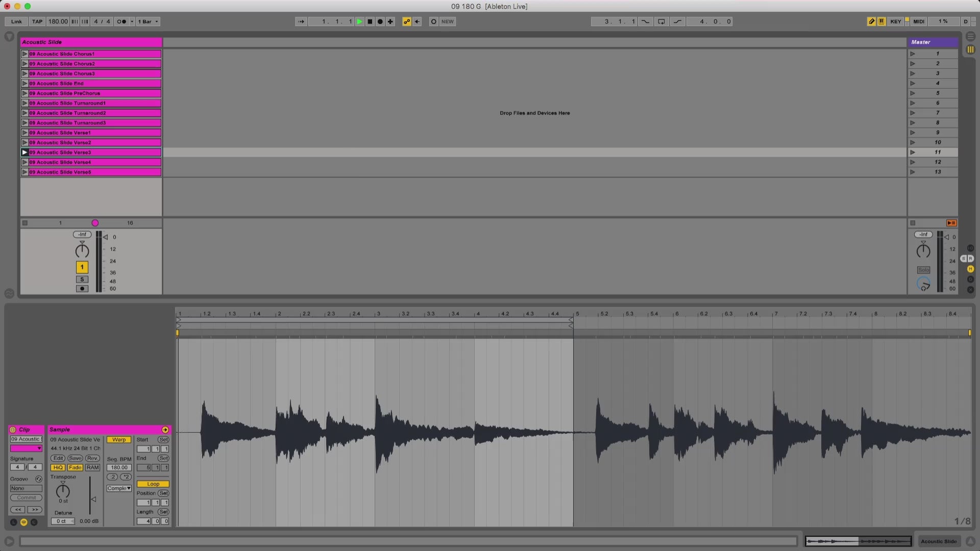Click the Session Record circle button
This screenshot has width=980, height=551.
(433, 21)
